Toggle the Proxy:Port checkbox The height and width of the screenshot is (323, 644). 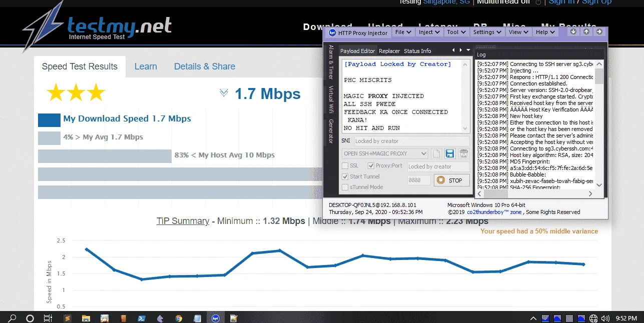371,165
